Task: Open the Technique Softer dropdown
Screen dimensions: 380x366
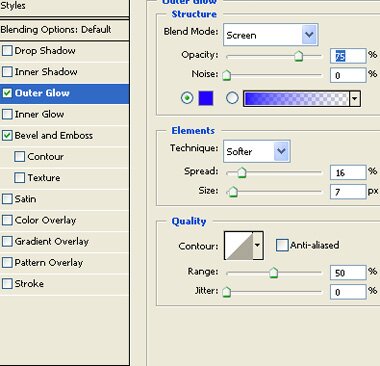Action: [256, 151]
